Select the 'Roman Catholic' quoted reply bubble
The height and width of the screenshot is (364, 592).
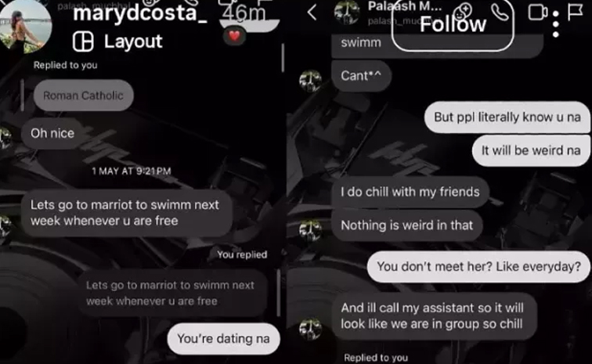coord(84,96)
